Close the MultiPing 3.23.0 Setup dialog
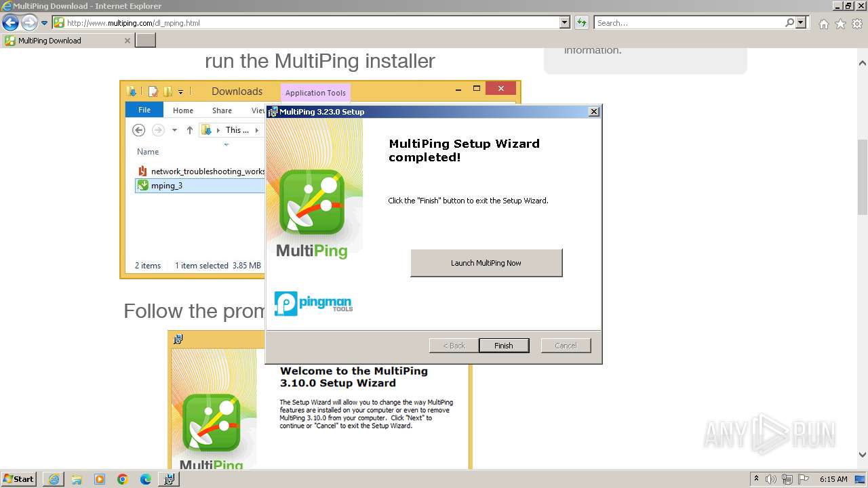868x488 pixels. point(594,112)
